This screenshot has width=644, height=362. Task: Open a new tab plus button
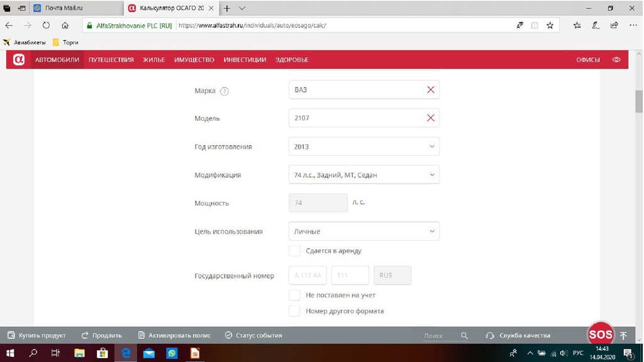(226, 8)
